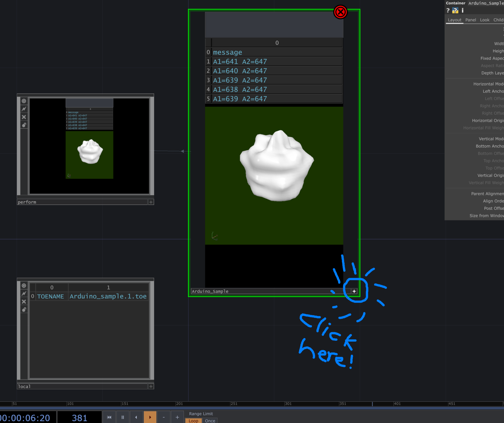
Task: Open the Look tab in parameters
Action: click(484, 20)
